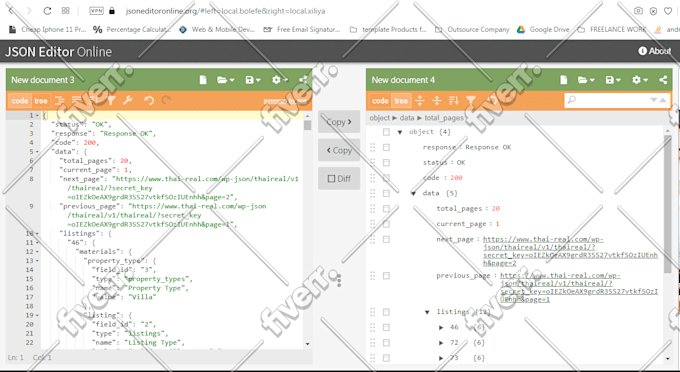Go to next search result arrow
This screenshot has height=372, width=680.
(654, 100)
